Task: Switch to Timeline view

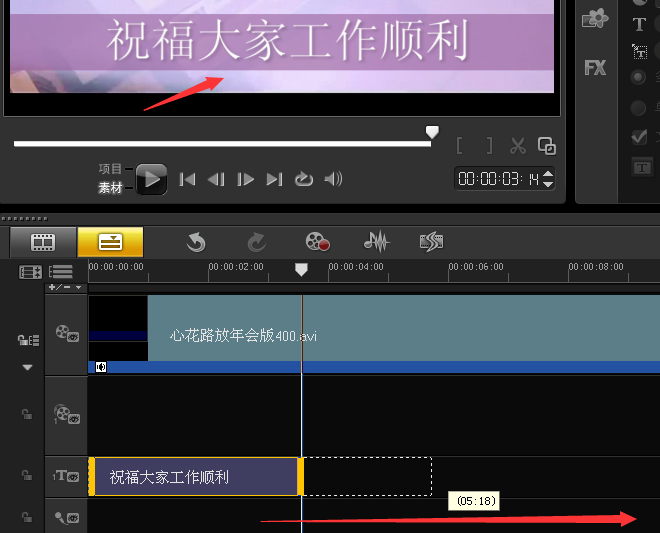Action: pos(110,242)
